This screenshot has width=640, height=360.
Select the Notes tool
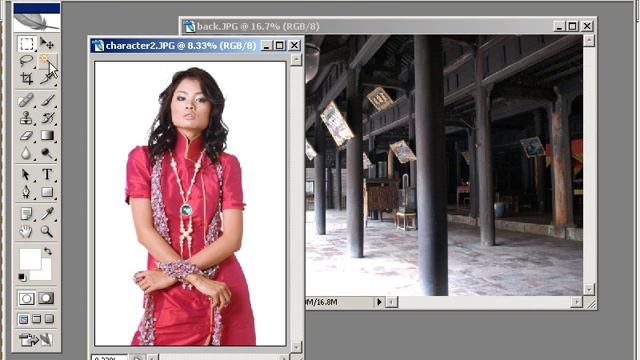click(26, 213)
